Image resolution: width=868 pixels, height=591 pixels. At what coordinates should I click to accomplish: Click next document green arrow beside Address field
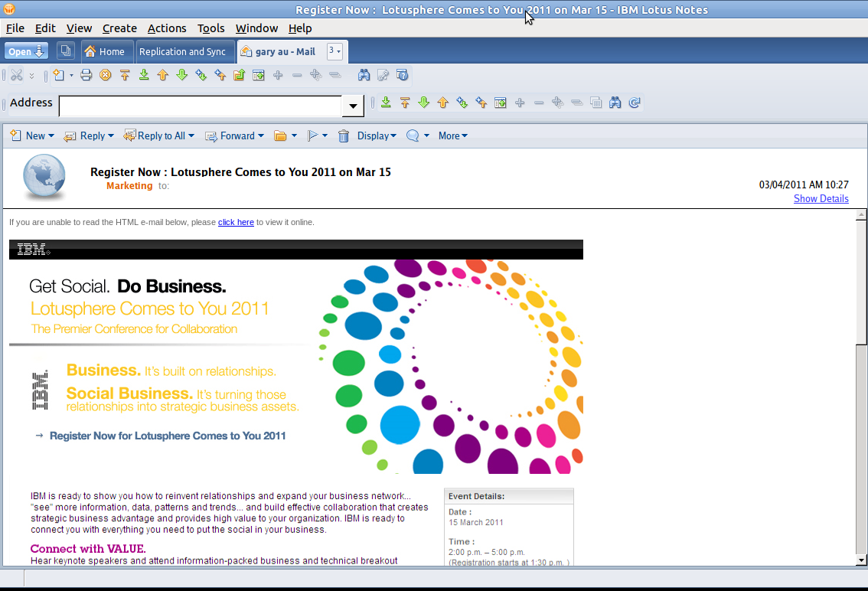point(423,103)
